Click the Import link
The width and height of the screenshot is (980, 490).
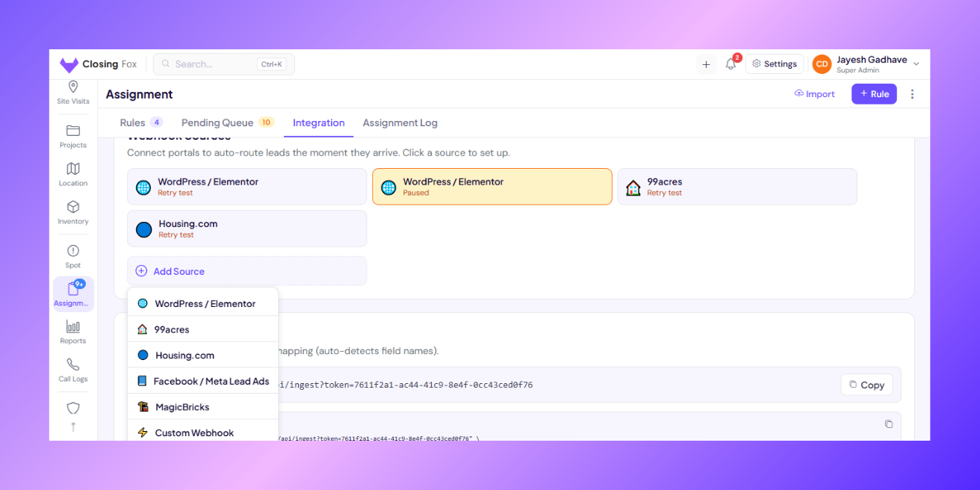814,93
